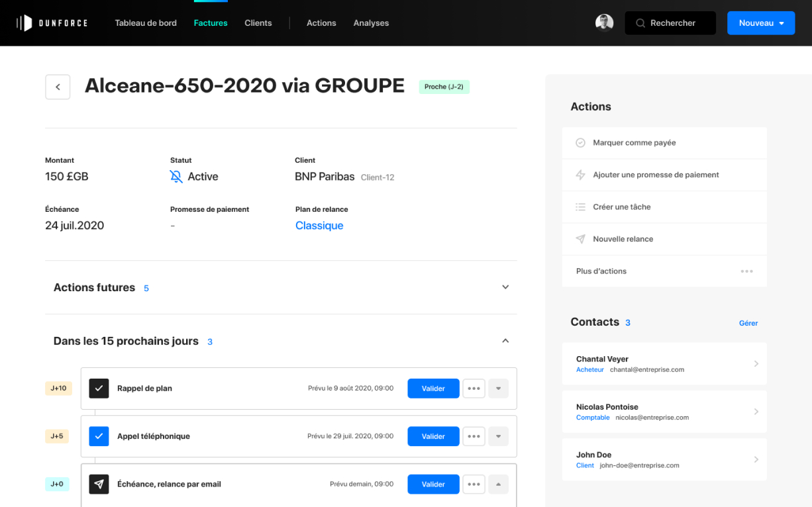Click the search magnifier icon

click(640, 23)
